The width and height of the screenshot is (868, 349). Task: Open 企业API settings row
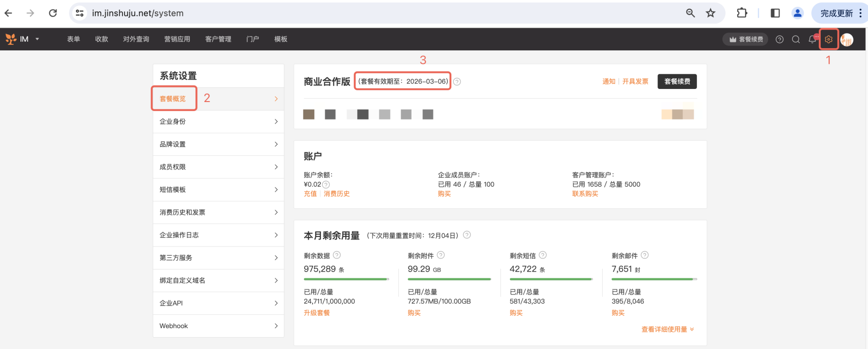(219, 303)
